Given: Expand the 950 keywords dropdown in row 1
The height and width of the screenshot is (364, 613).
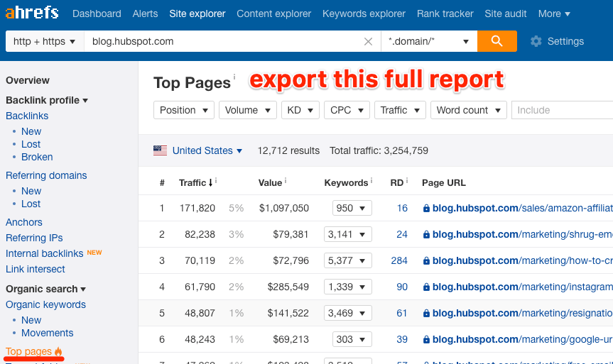Looking at the screenshot, I should pos(352,208).
